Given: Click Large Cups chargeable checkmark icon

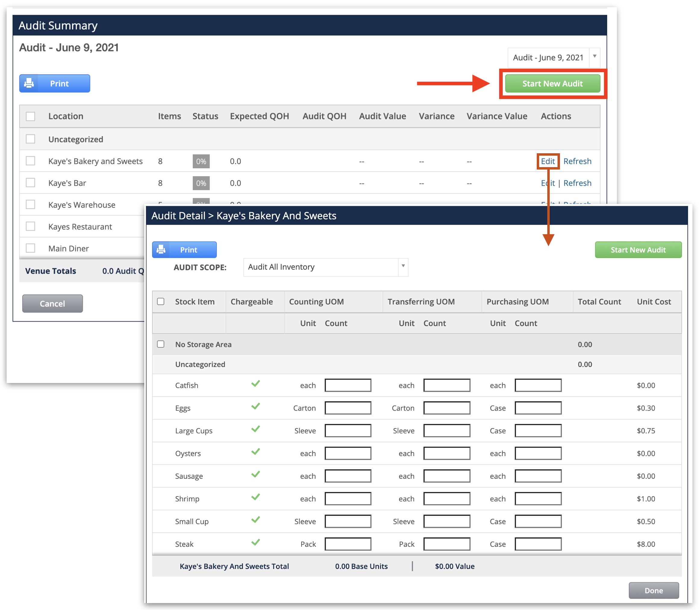Looking at the screenshot, I should [256, 429].
